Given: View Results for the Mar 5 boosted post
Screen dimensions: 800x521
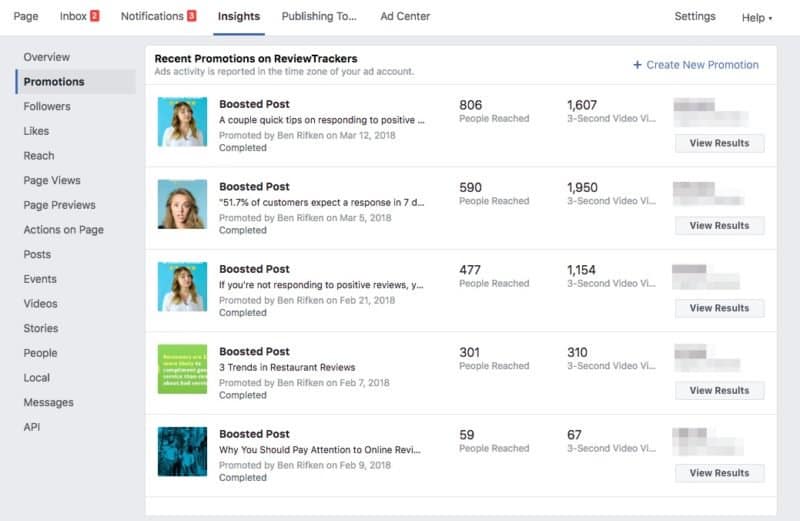Looking at the screenshot, I should coord(719,226).
